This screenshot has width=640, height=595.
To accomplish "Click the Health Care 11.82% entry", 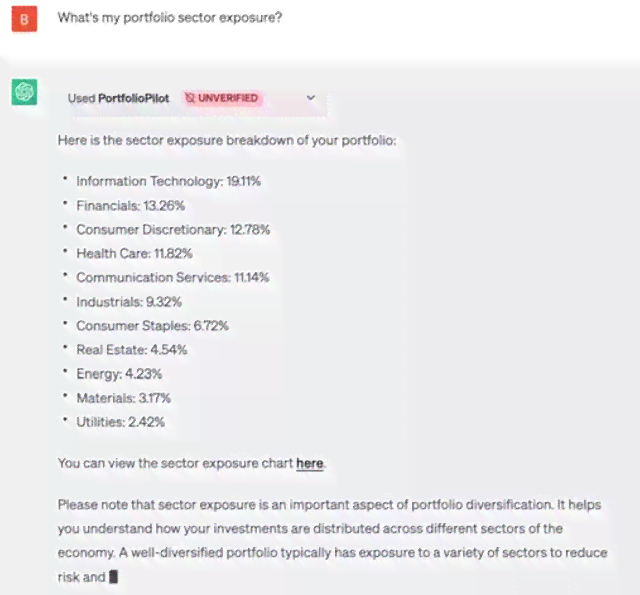I will tap(134, 253).
